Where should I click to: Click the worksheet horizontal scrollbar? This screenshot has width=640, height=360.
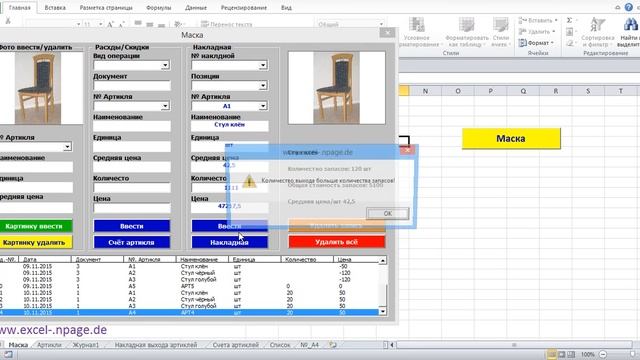tap(514, 345)
